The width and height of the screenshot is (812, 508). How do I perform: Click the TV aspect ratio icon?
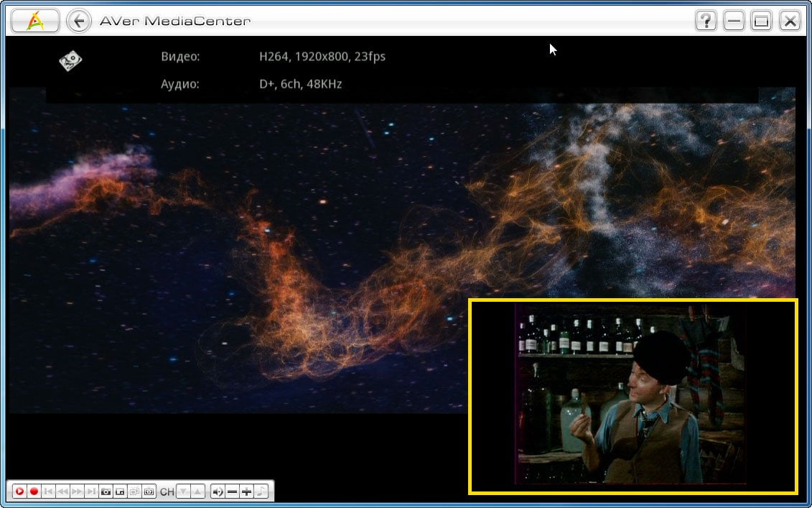click(x=149, y=491)
